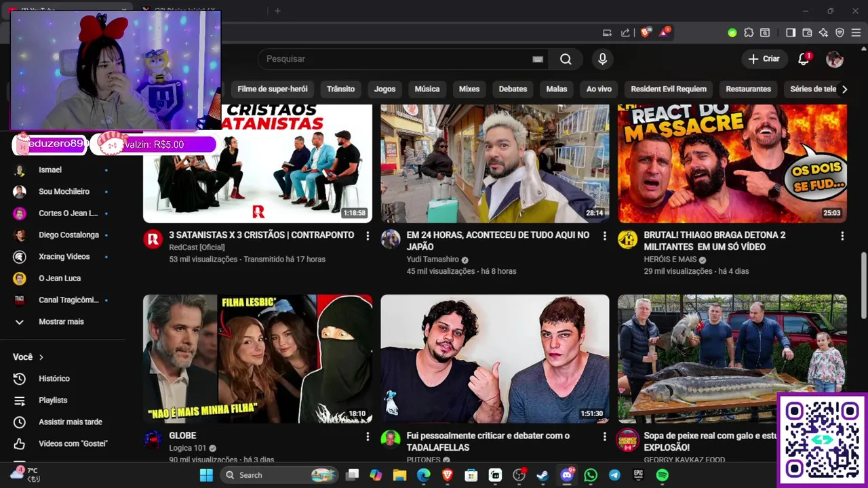This screenshot has height=488, width=868.
Task: Expand the Você section chevron
Action: (41, 357)
